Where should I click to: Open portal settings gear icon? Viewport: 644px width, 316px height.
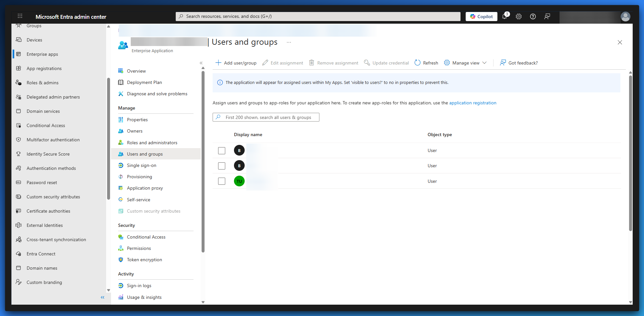pos(518,17)
